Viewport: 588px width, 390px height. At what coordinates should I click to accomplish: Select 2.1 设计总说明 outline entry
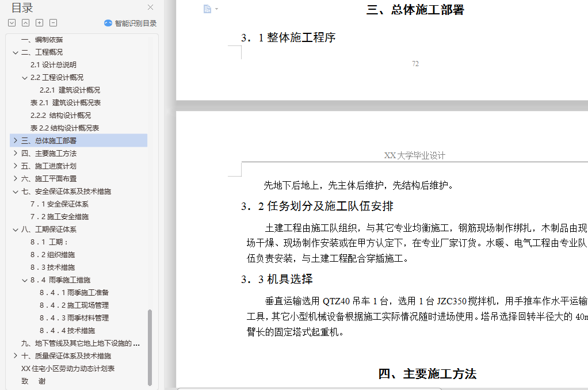click(54, 65)
